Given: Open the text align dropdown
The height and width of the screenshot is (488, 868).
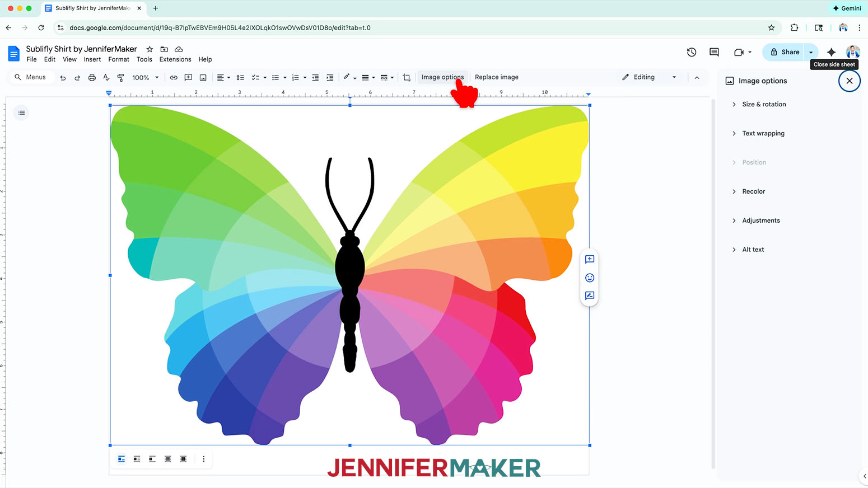Looking at the screenshot, I should coord(223,78).
